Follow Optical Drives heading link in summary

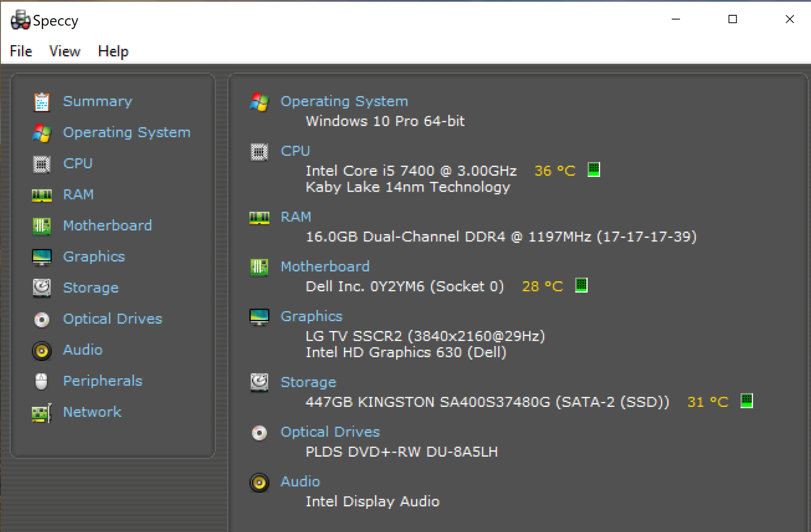click(x=330, y=432)
